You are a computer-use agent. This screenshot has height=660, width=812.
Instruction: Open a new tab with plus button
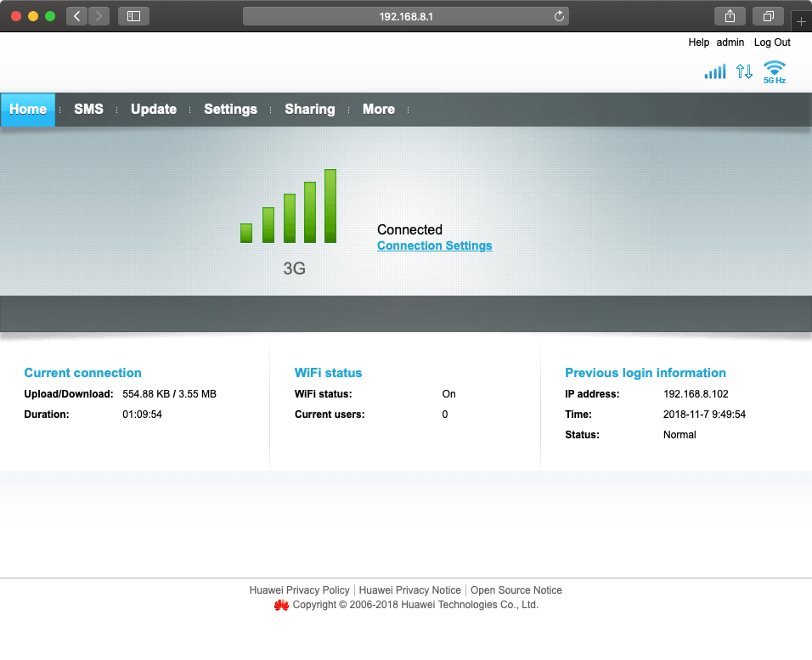(801, 21)
